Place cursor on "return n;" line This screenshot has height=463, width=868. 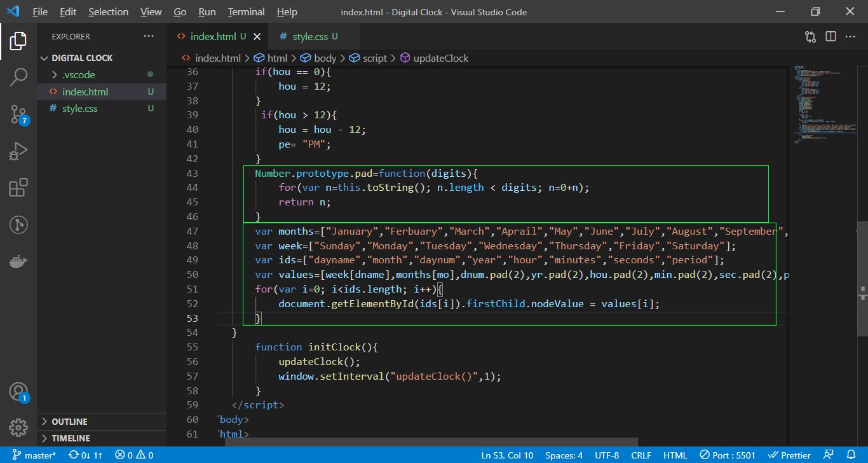click(x=304, y=202)
